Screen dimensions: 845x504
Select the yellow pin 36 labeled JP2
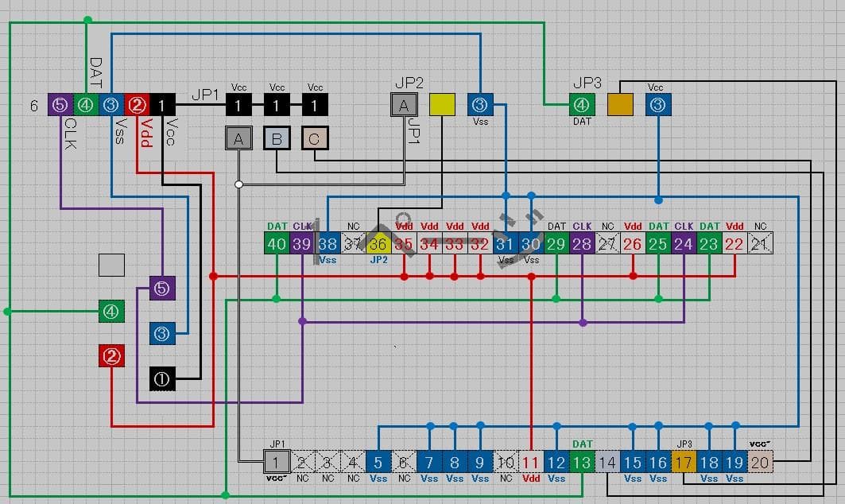pos(378,244)
